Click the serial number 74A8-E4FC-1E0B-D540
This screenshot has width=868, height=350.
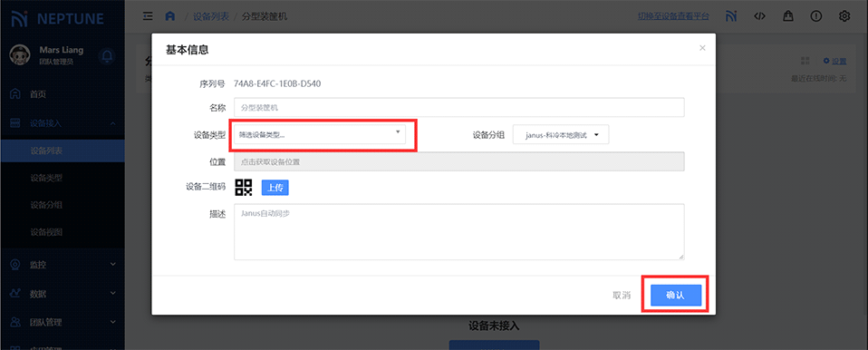277,83
